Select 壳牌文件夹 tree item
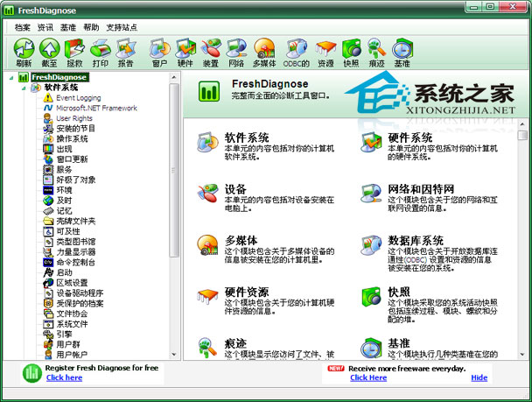This screenshot has height=402, width=532. click(76, 221)
